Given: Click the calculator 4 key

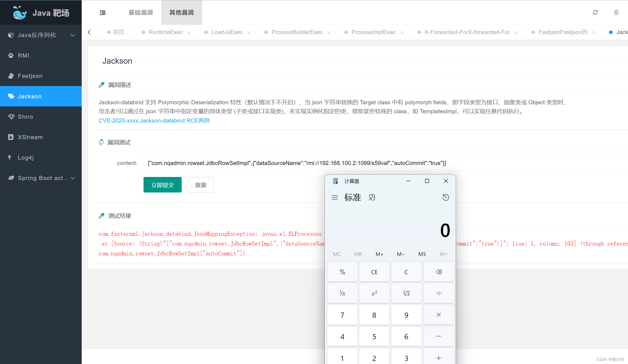Looking at the screenshot, I should [342, 336].
